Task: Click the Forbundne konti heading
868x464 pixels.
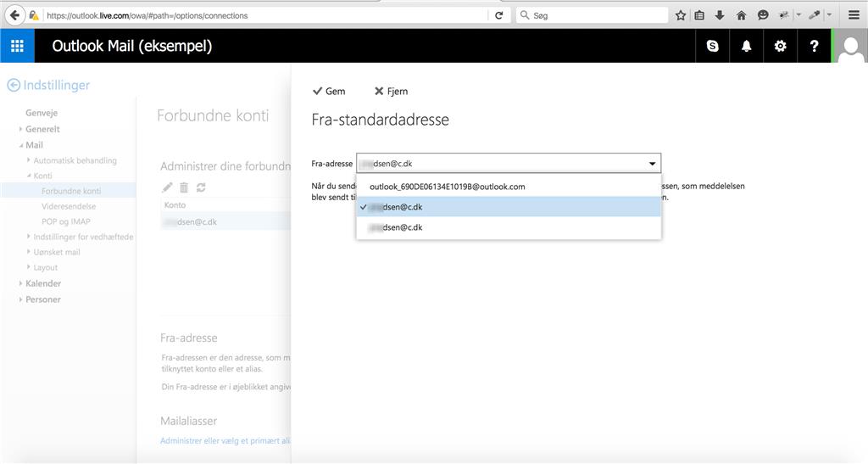Action: (x=213, y=115)
